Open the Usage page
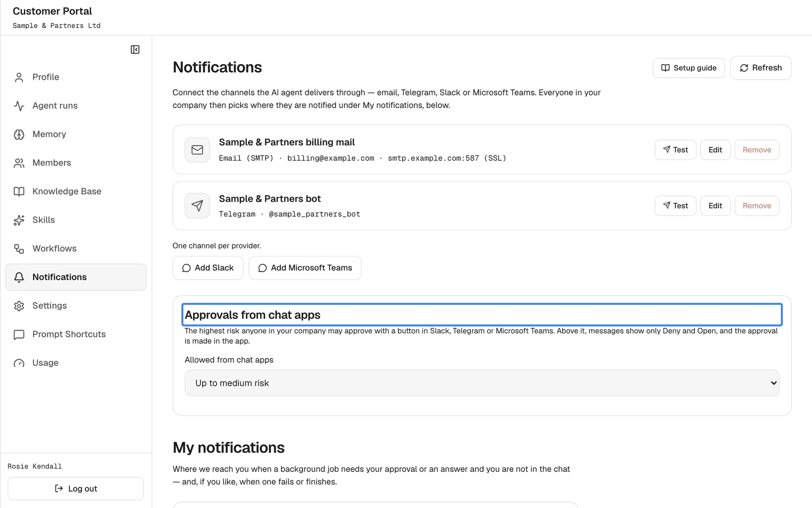This screenshot has height=508, width=812. [76, 363]
